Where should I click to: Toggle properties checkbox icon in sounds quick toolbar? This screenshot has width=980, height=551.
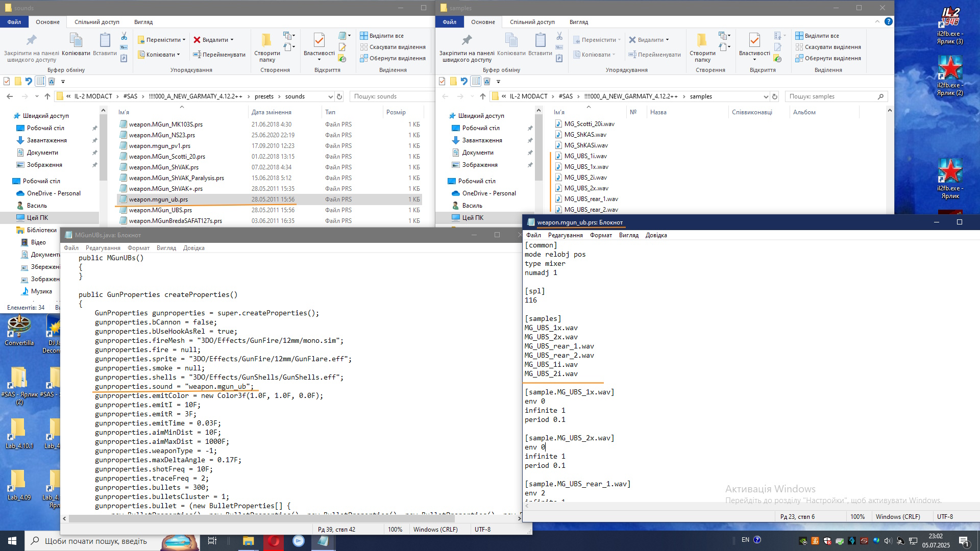(7, 81)
